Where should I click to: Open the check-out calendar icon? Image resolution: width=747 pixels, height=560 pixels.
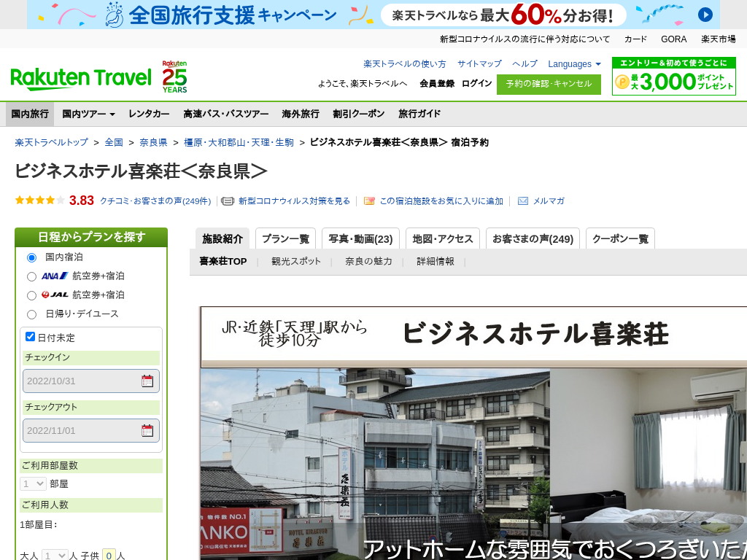click(x=147, y=430)
